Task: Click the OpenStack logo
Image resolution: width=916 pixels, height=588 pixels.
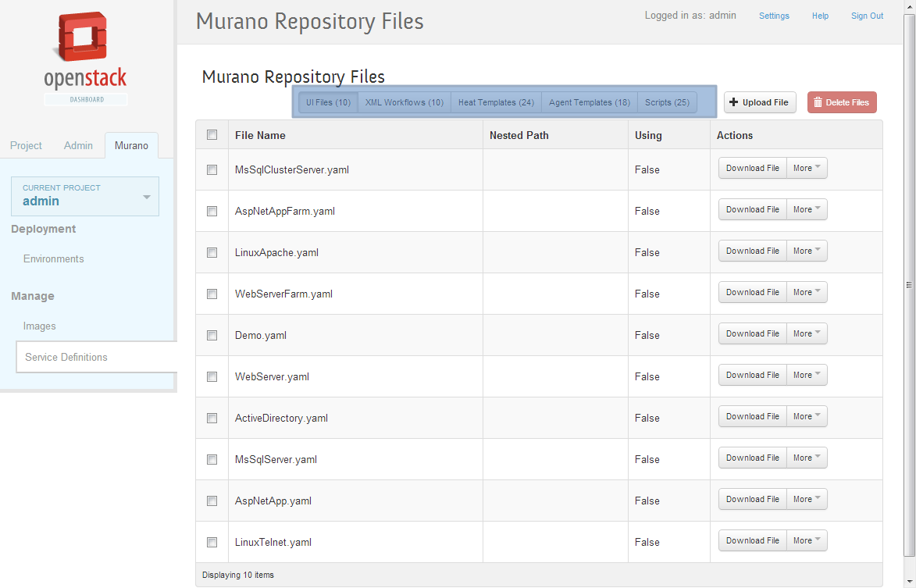Action: [x=85, y=58]
